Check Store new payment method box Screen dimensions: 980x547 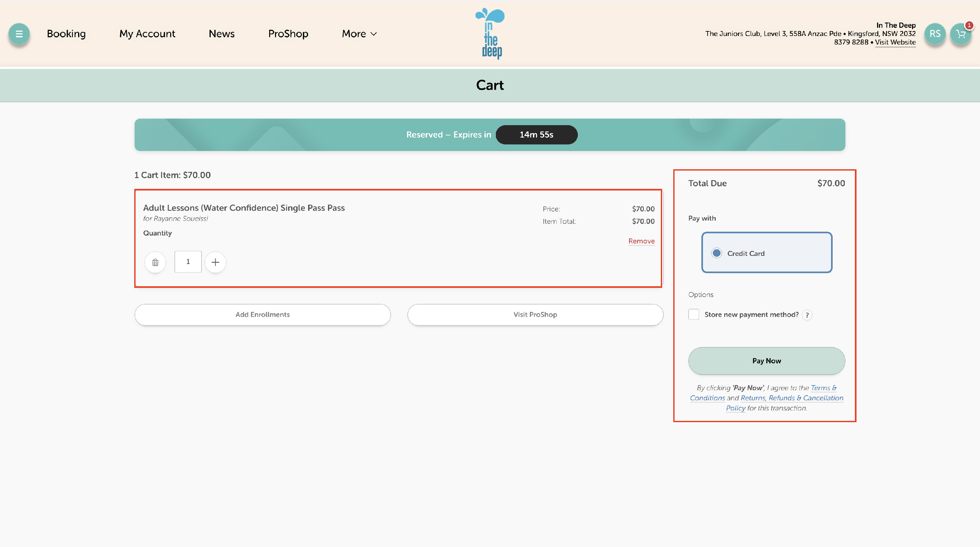click(x=694, y=314)
